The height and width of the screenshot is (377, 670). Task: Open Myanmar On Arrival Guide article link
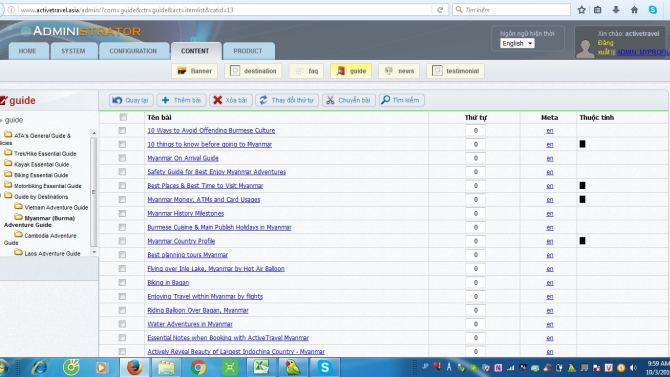pos(183,158)
